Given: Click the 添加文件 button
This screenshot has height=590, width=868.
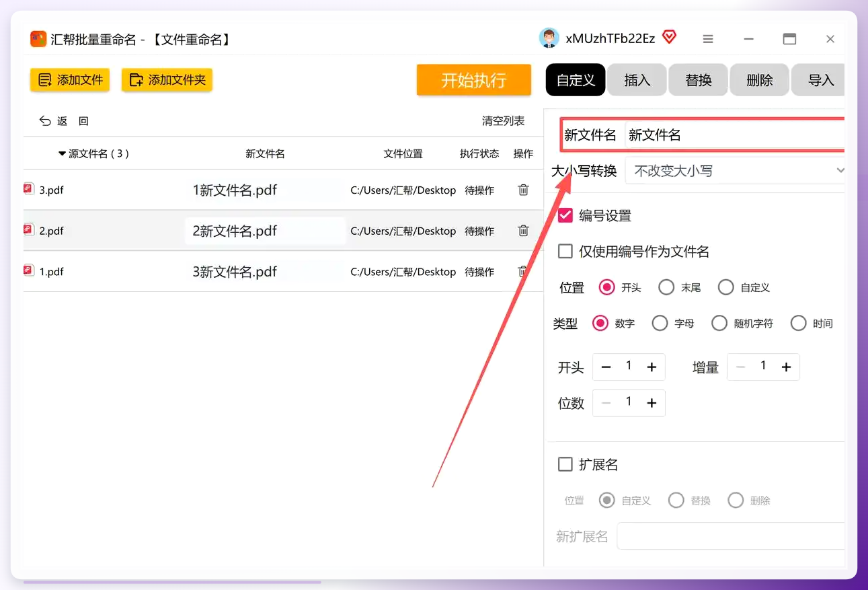Looking at the screenshot, I should (70, 80).
